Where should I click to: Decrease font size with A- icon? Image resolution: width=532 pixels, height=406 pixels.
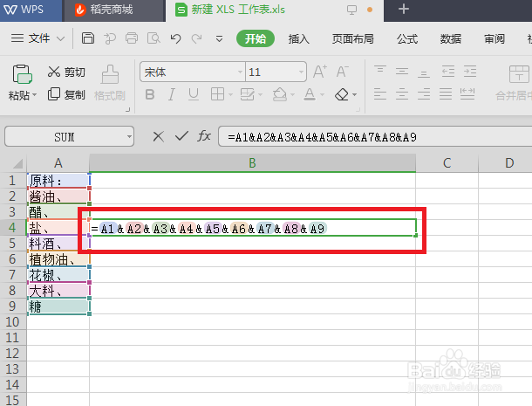coord(343,72)
